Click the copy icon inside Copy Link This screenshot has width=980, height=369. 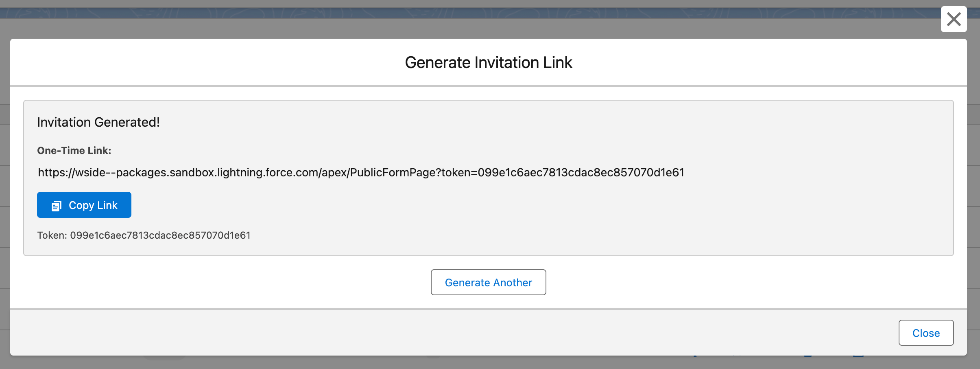pyautogui.click(x=56, y=206)
